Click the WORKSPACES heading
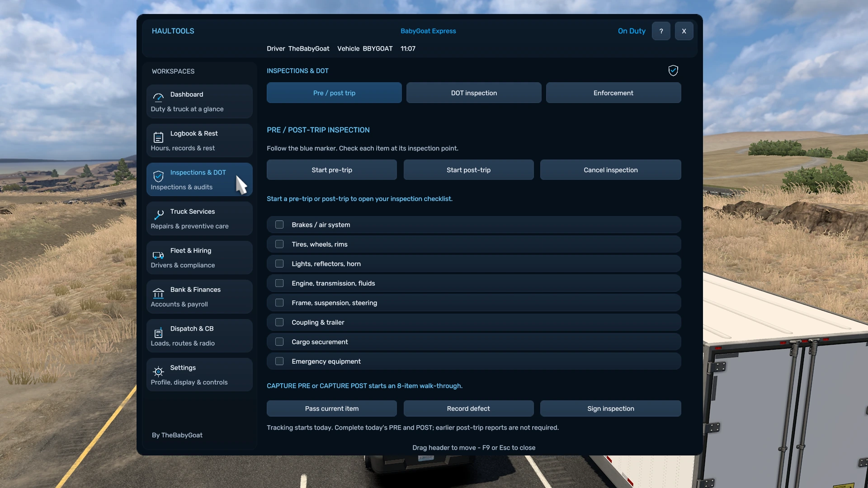 pos(173,71)
